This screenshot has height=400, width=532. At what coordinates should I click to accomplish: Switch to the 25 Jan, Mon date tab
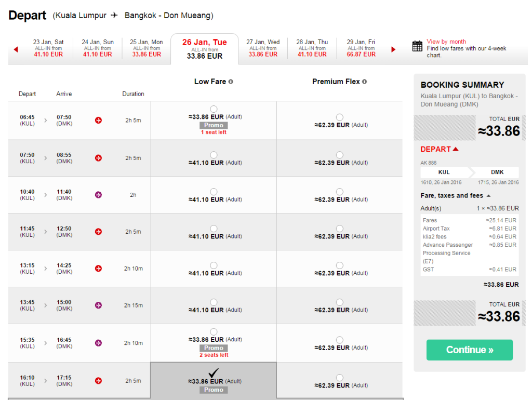pos(147,48)
